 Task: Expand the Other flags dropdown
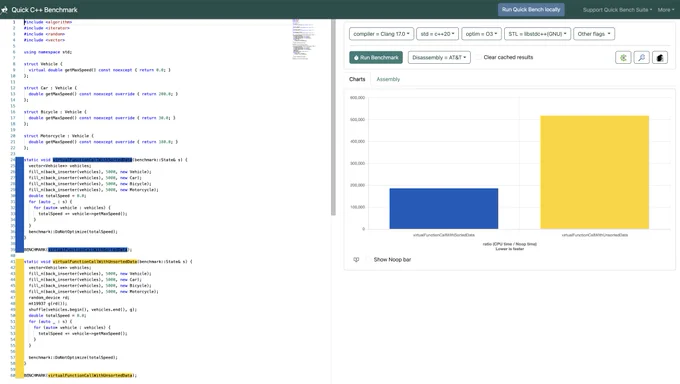[594, 34]
